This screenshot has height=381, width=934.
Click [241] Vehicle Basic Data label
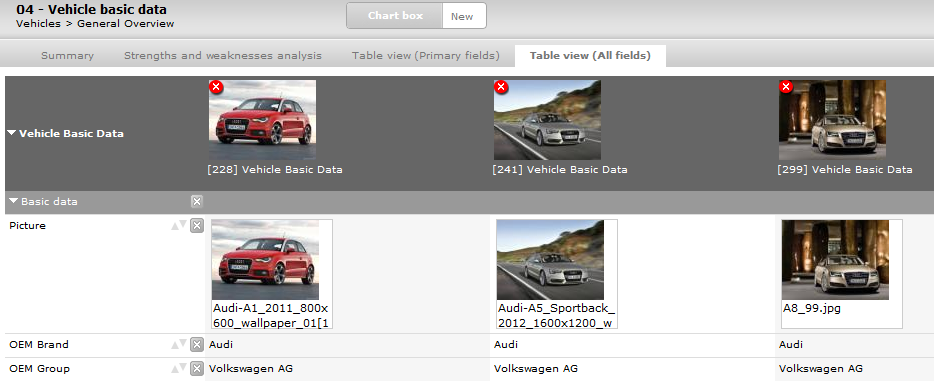click(x=560, y=170)
